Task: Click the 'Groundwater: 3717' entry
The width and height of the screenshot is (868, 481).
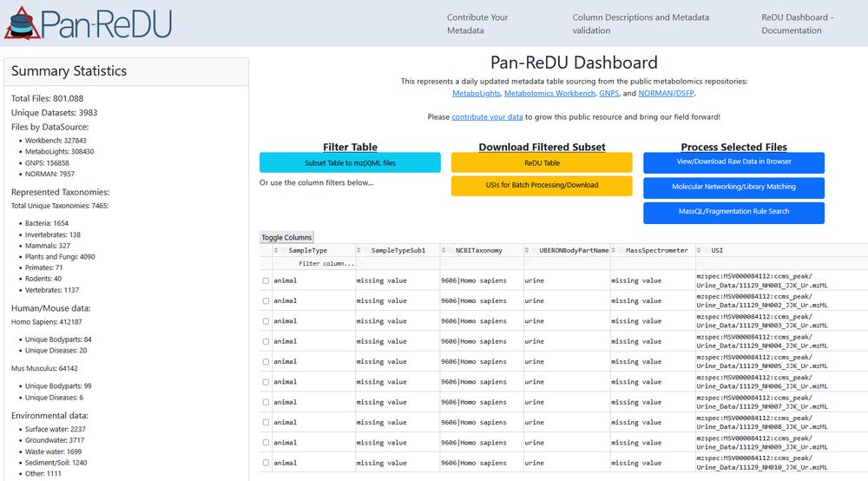Action: pyautogui.click(x=55, y=440)
